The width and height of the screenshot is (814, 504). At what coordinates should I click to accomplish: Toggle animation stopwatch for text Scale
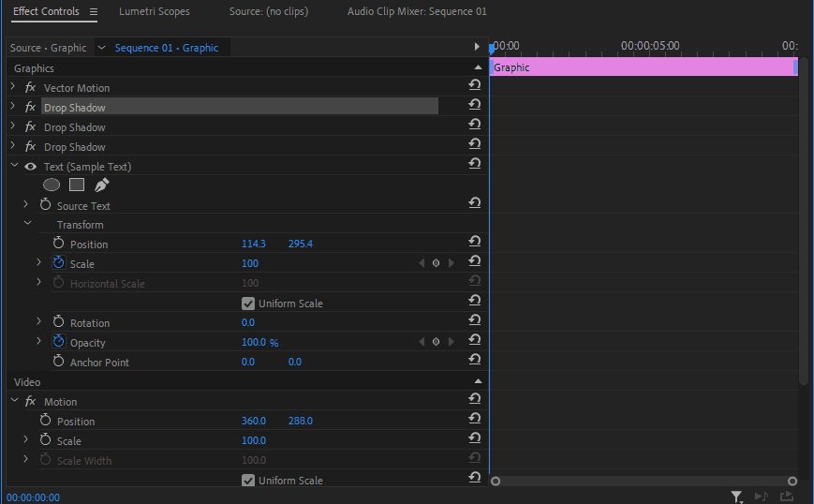(x=59, y=262)
